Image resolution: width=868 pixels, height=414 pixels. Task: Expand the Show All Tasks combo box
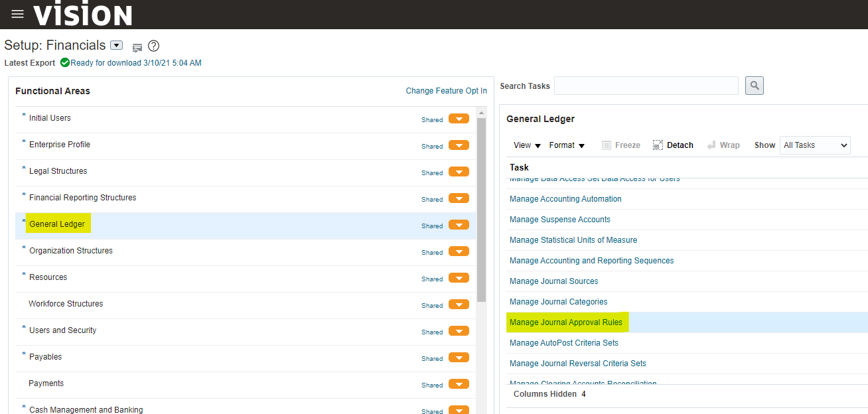pos(814,145)
